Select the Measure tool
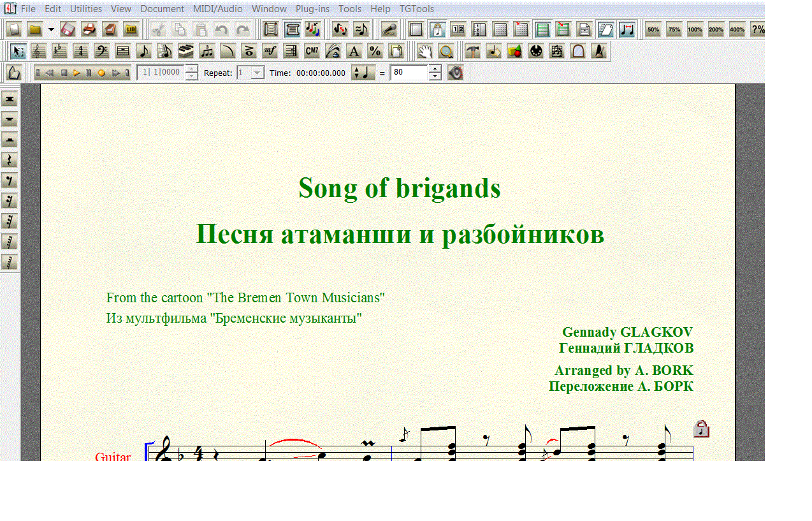 point(122,51)
